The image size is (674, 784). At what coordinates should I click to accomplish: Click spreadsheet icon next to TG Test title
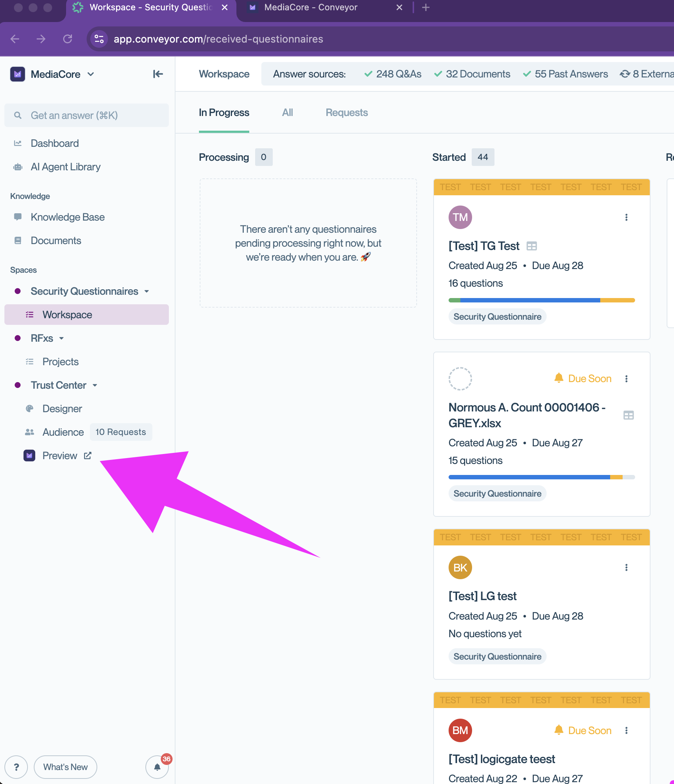coord(532,246)
